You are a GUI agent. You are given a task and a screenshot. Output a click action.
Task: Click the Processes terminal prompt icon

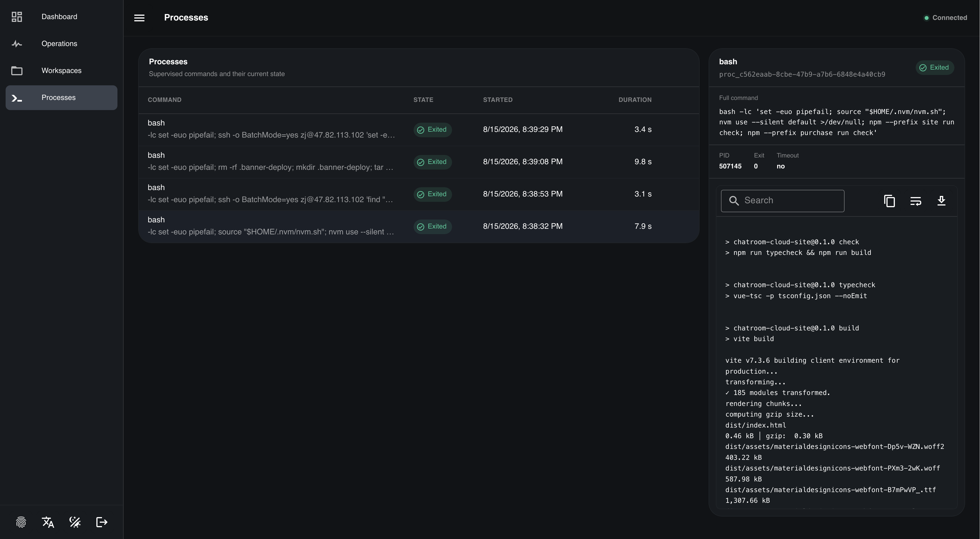coord(17,98)
